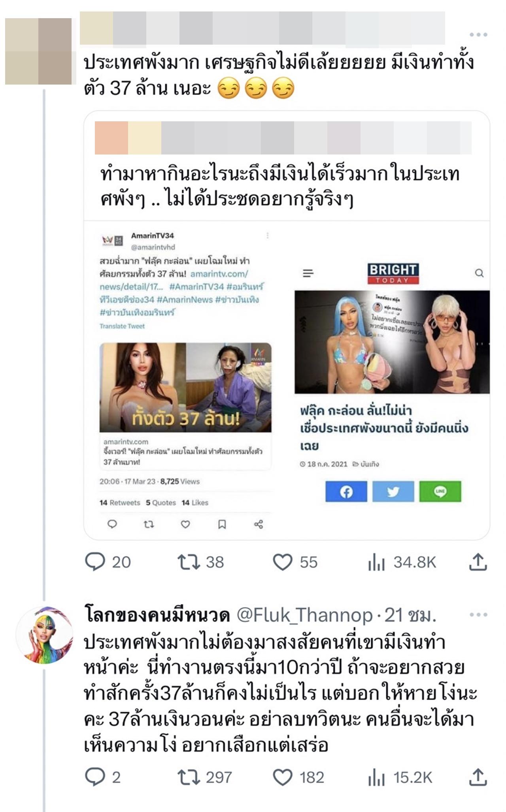Click the blurred avatar of first tweet
506x812 pixels.
38,51
